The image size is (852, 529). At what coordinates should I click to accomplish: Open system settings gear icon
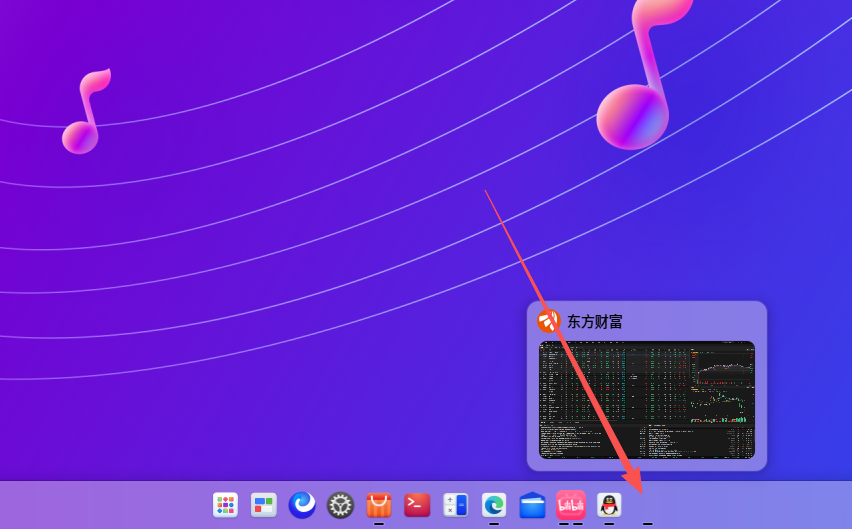pos(341,506)
